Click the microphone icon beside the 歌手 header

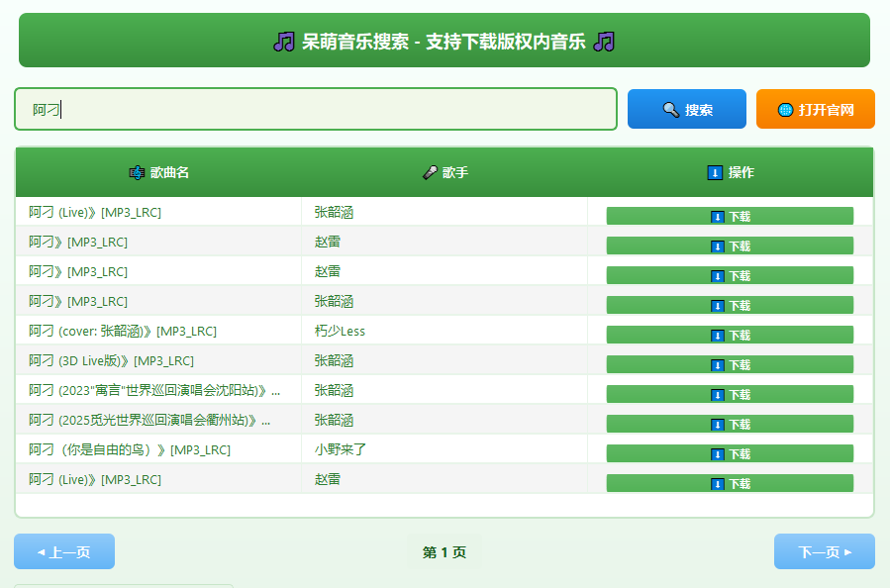click(427, 171)
